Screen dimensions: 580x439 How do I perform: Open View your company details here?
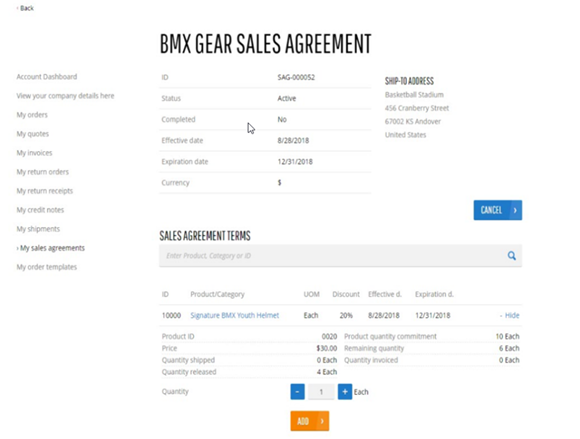click(65, 96)
